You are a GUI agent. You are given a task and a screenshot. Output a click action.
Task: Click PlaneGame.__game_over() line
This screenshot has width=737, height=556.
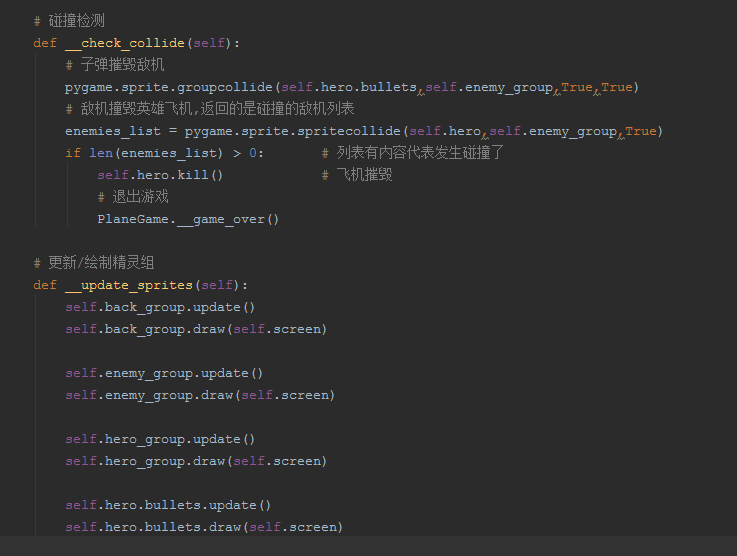pyautogui.click(x=188, y=219)
